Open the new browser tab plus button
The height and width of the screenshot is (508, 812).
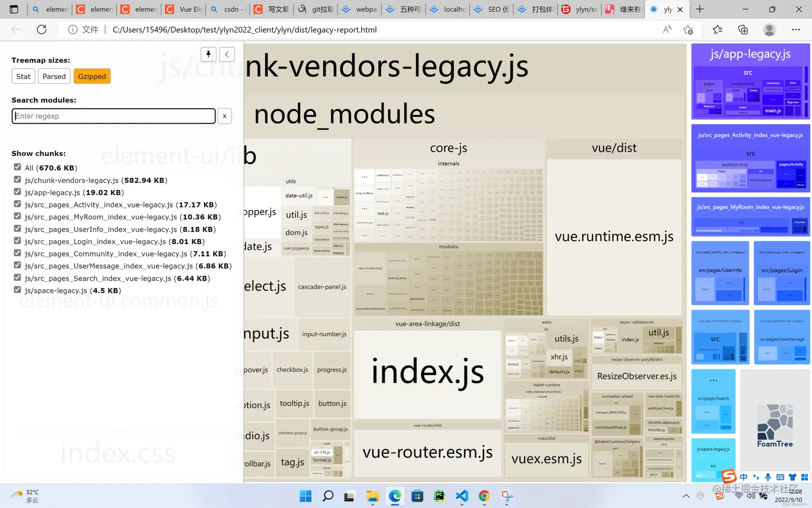coord(700,9)
